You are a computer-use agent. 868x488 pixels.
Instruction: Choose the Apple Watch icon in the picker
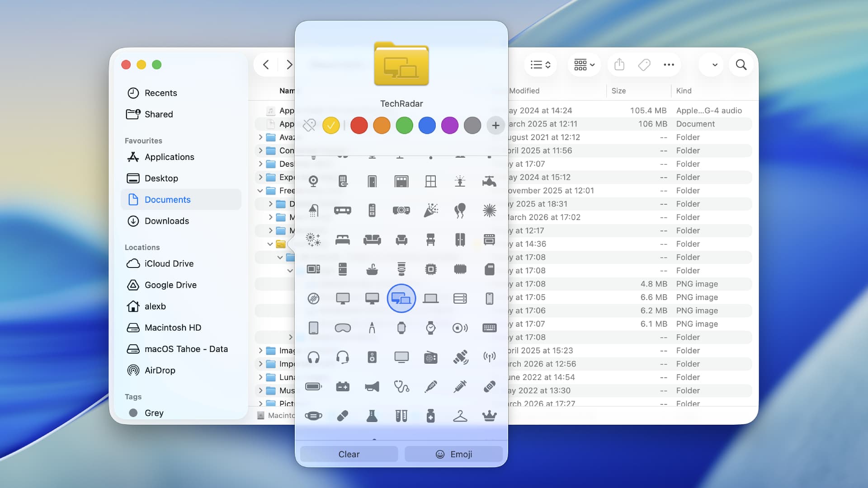click(401, 328)
